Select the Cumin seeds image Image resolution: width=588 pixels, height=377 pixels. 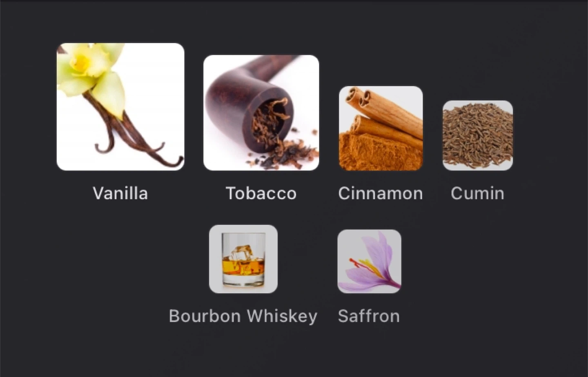click(478, 135)
